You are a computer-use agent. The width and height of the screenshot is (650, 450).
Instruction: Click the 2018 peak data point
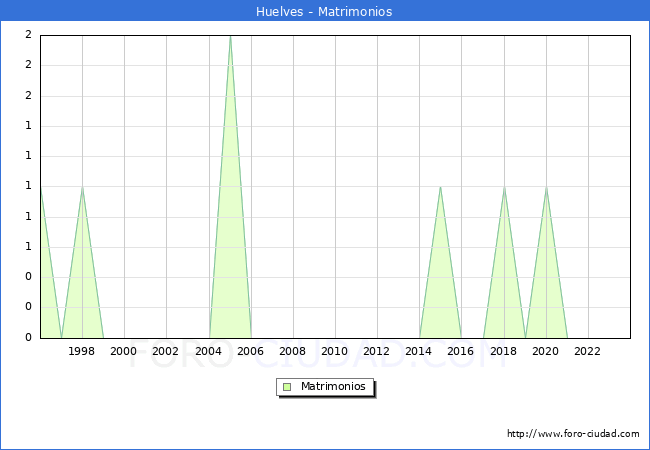pos(504,187)
